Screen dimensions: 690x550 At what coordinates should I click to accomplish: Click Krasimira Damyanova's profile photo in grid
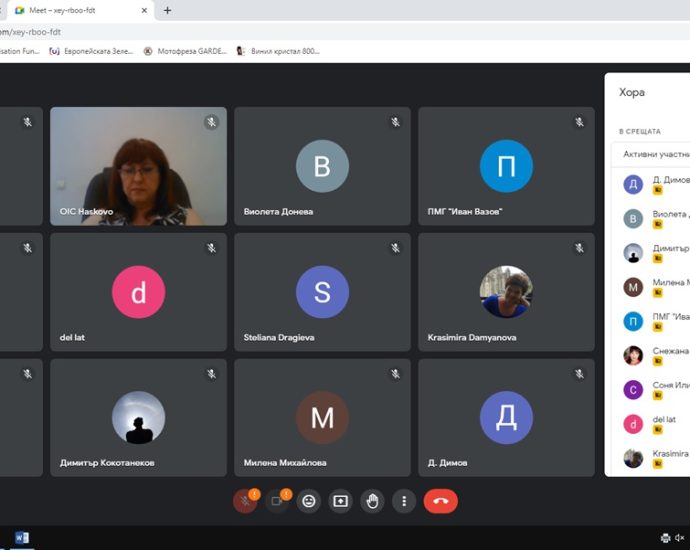pos(506,292)
